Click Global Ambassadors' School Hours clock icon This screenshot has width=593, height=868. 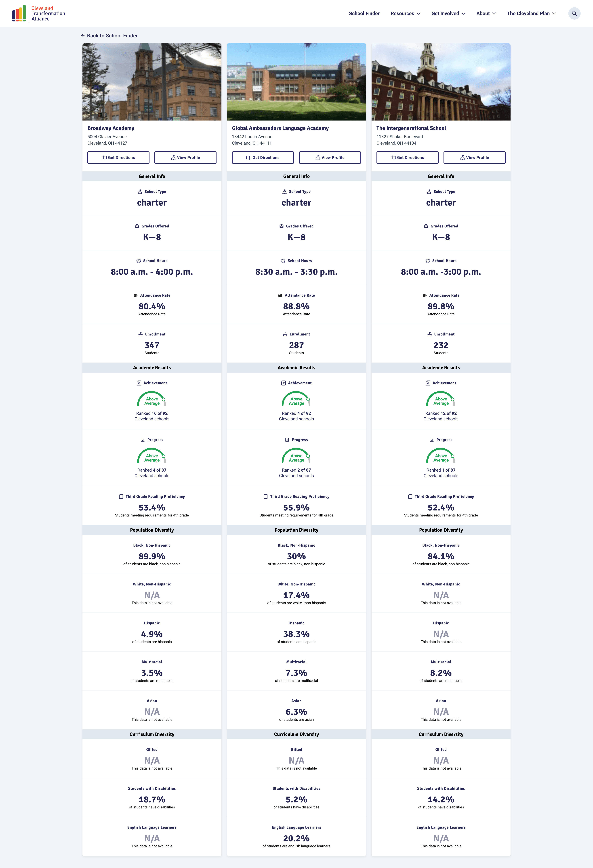tap(283, 261)
